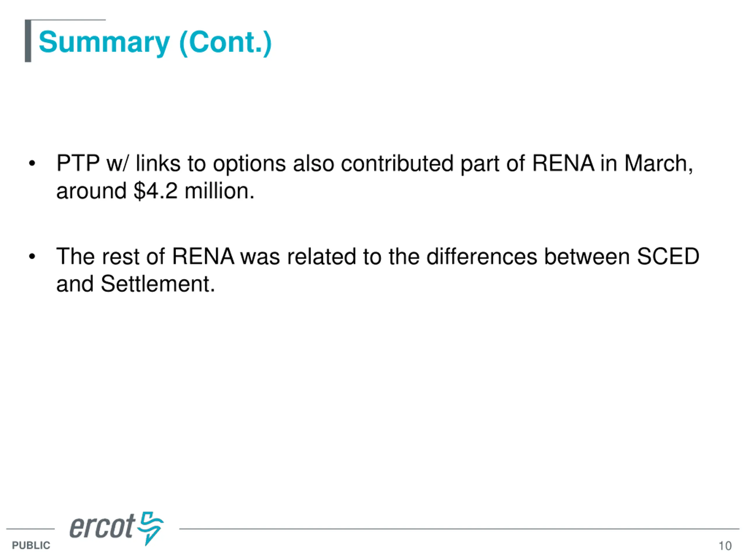This screenshot has height=560, width=747.
Task: Click the second bullet point marker
Action: coord(32,257)
